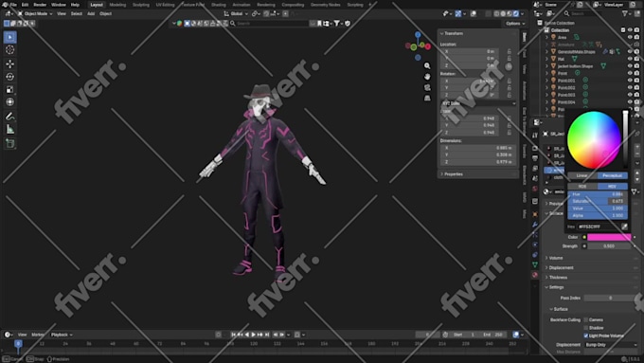
Task: Expand the Displacement panel
Action: 561,267
